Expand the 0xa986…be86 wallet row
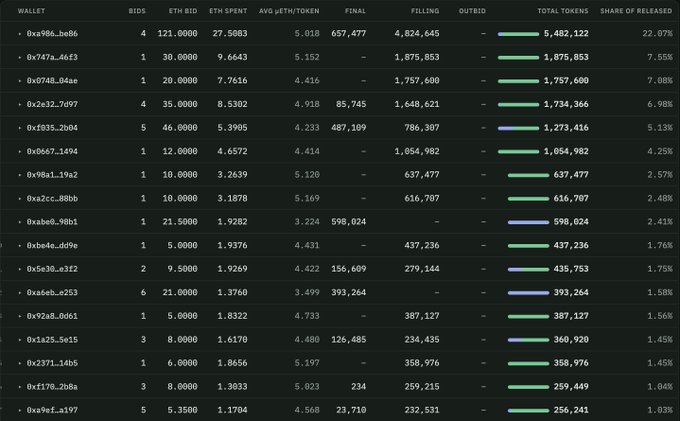This screenshot has height=421, width=680. [20, 34]
